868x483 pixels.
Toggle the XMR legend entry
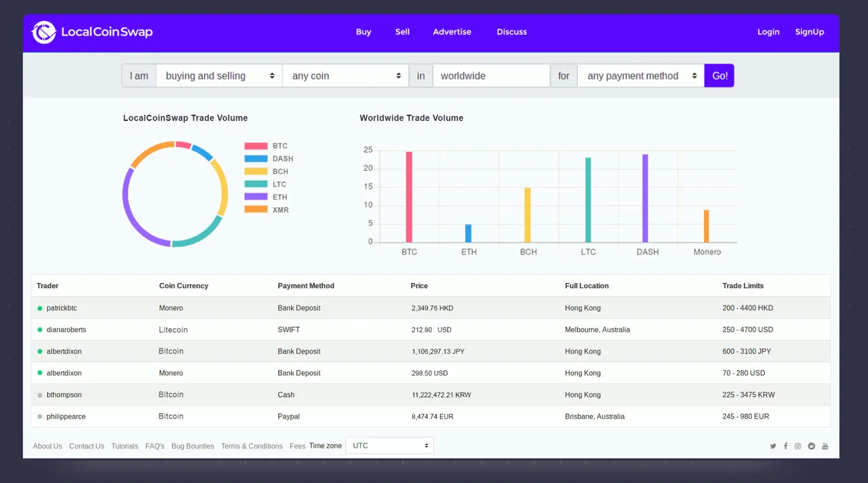[x=267, y=210]
